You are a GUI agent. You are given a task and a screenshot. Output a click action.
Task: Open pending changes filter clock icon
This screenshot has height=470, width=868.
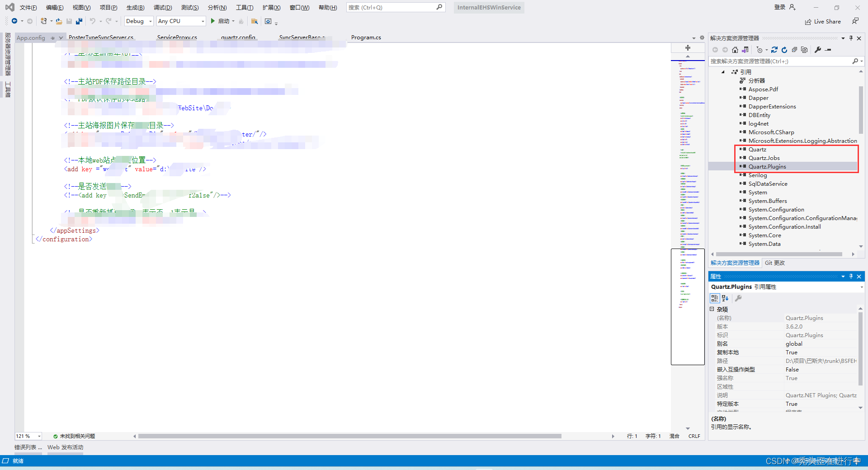(x=759, y=50)
